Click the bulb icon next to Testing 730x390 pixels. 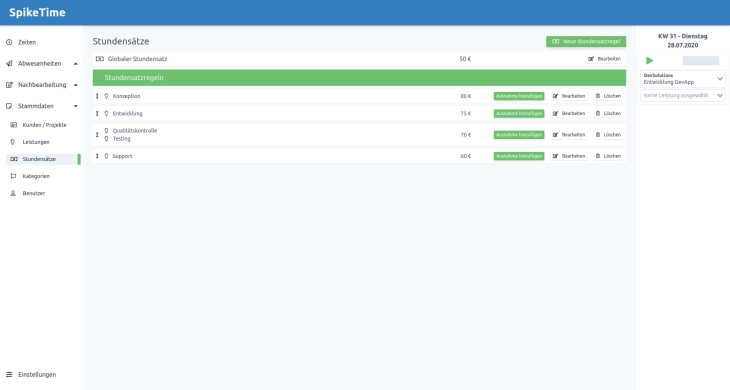click(x=106, y=139)
